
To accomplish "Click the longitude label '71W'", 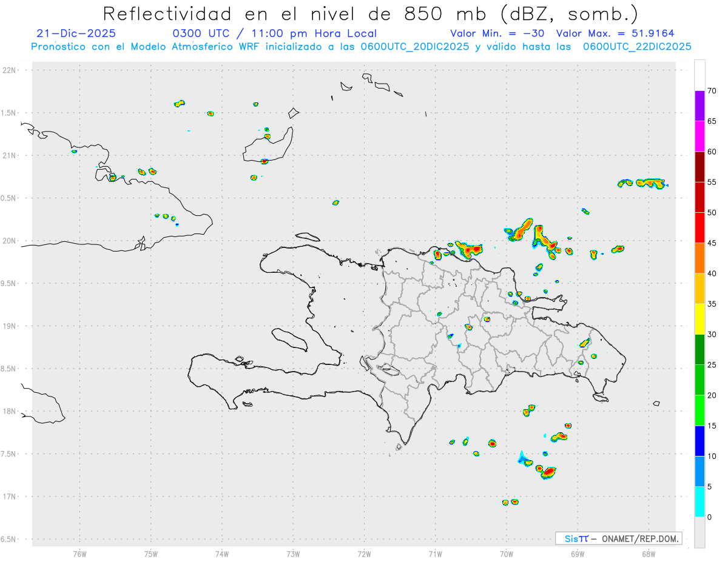I will 435,554.
